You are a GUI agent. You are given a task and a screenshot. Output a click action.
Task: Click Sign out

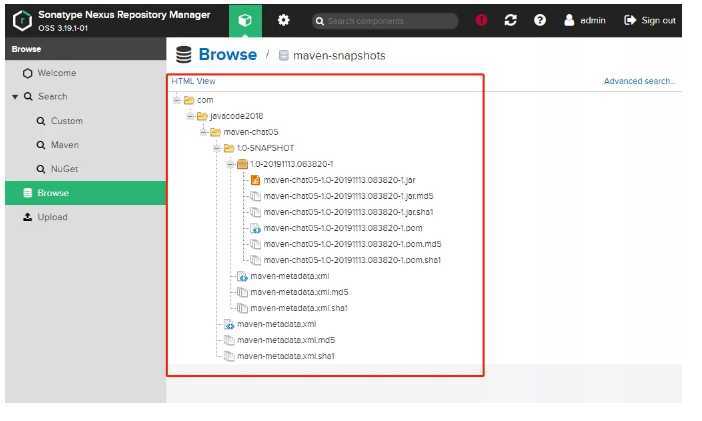[x=650, y=20]
